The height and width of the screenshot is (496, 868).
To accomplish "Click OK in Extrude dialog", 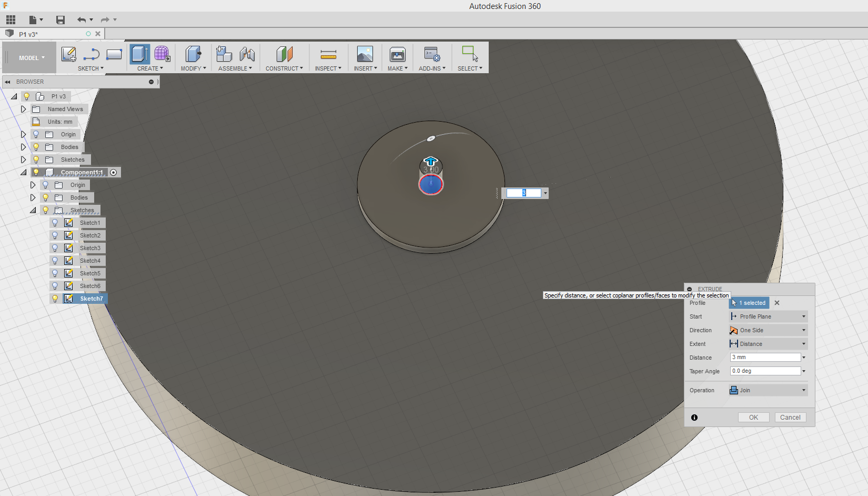I will 753,418.
